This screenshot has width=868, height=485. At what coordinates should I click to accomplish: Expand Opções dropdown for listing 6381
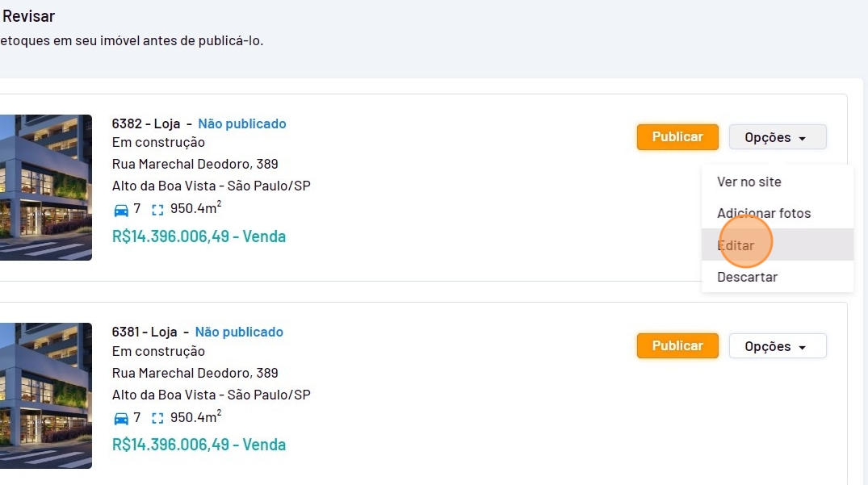point(778,346)
